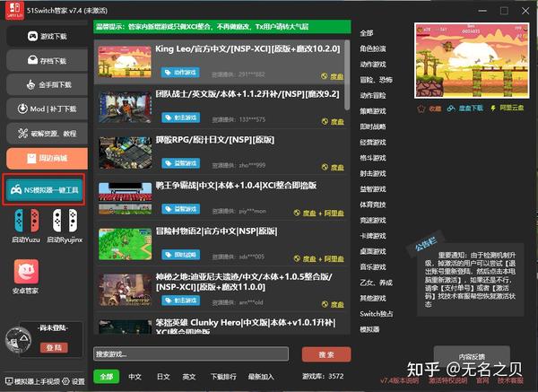The image size is (538, 392).
Task: Click the red 登陆 login button
Action: click(x=54, y=347)
